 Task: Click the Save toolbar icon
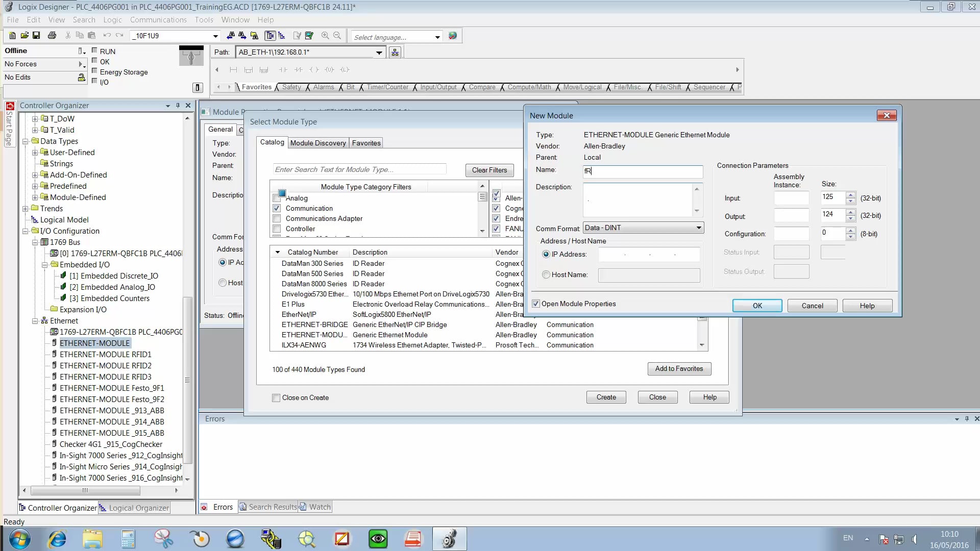(37, 36)
